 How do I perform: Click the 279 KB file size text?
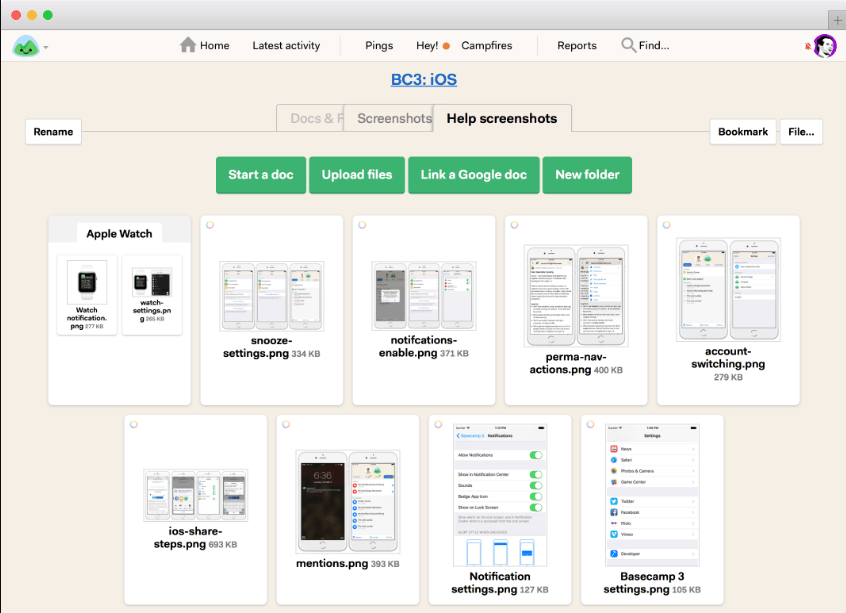728,377
